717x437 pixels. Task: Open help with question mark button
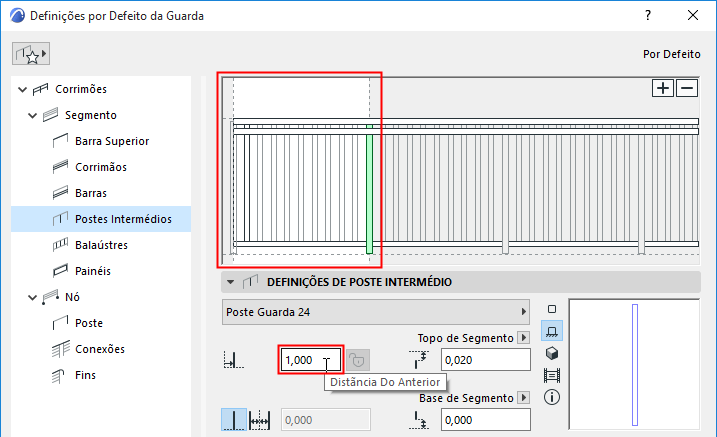648,16
